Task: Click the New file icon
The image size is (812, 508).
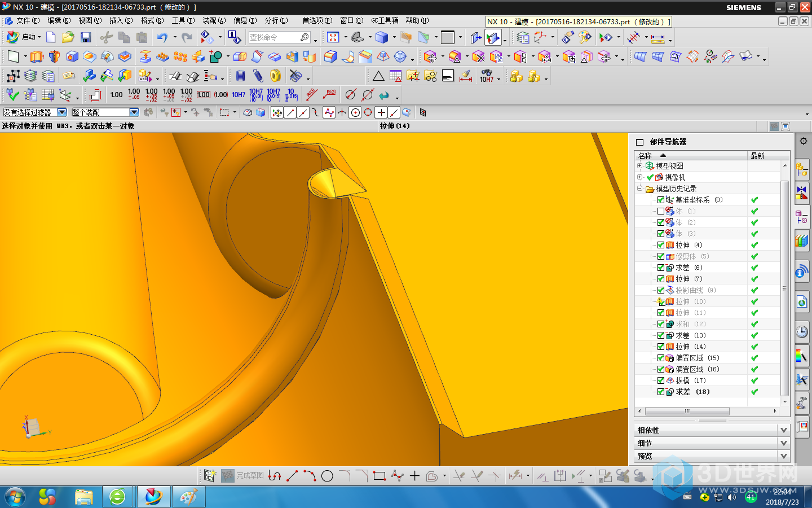Action: click(51, 37)
